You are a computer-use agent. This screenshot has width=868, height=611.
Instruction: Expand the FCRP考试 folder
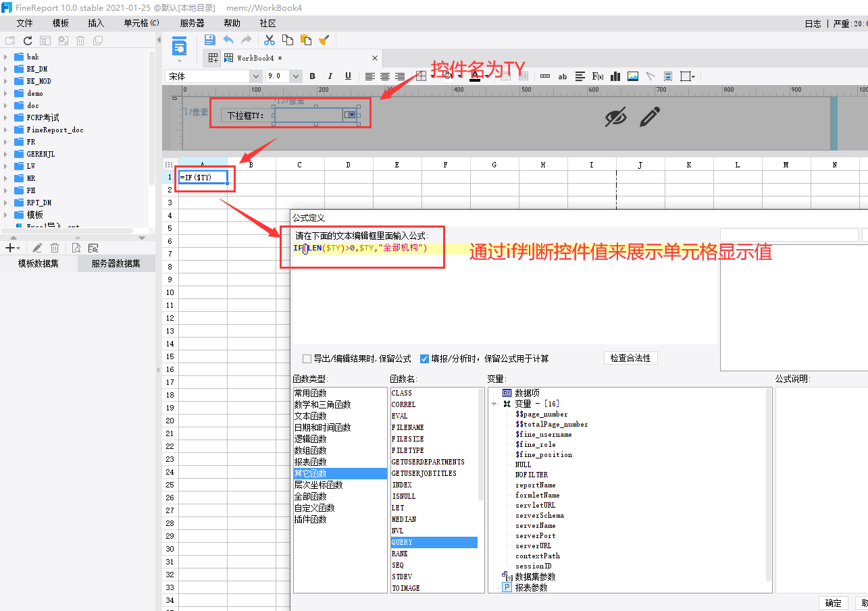5,117
